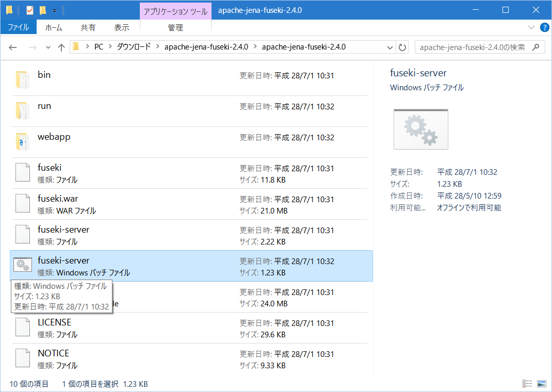Screen dimensions: 552x392
Task: Switch to large thumbnails using the status bar icon
Action: tap(542, 383)
